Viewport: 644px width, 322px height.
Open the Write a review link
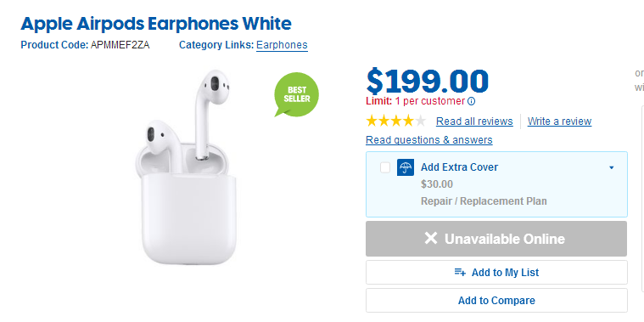point(559,121)
